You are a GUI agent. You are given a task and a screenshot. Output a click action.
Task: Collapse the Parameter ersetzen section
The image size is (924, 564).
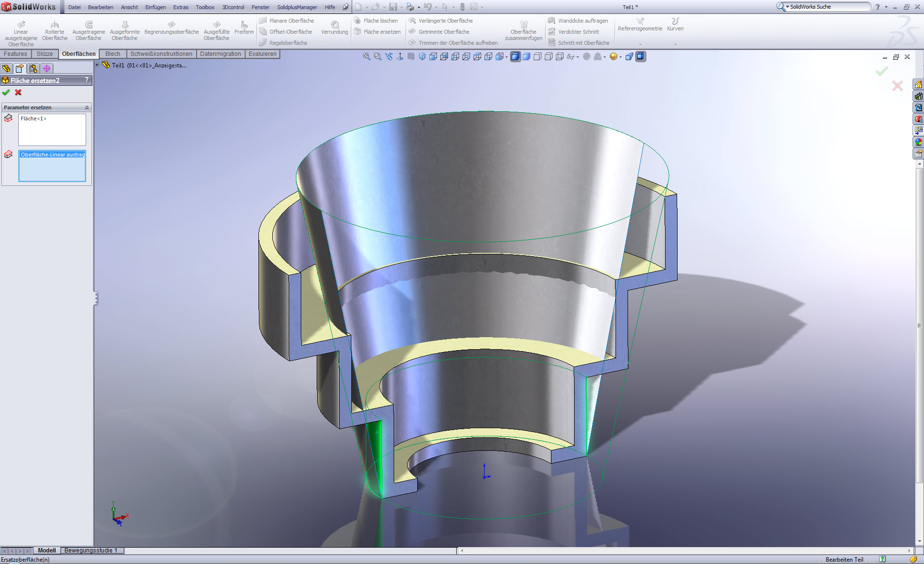tap(87, 107)
